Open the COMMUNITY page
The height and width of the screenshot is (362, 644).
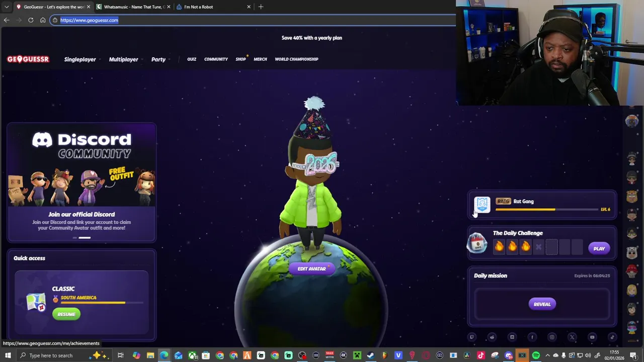tap(216, 59)
